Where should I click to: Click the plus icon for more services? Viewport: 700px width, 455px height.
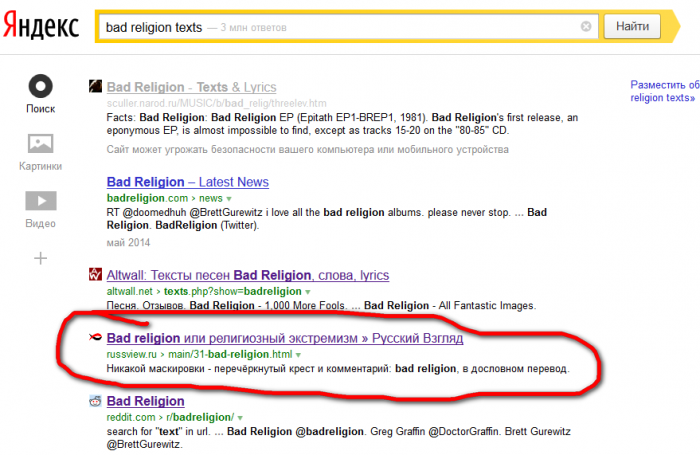coord(40,258)
